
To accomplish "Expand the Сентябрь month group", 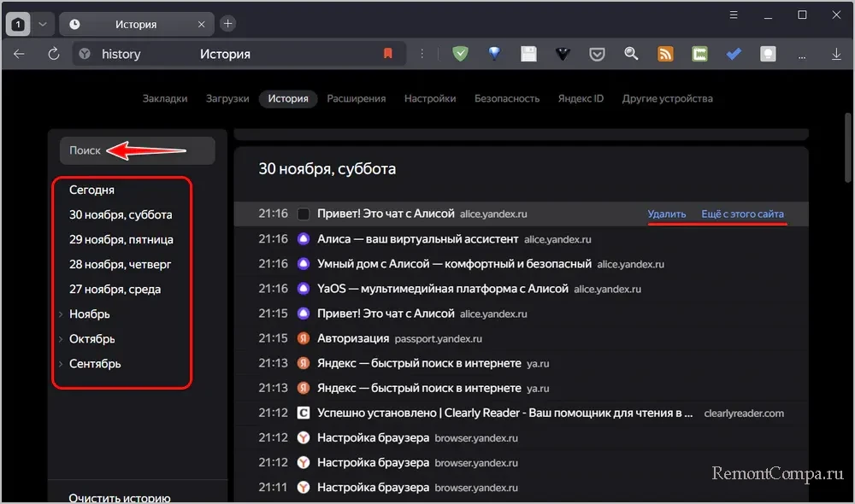I will click(x=61, y=364).
